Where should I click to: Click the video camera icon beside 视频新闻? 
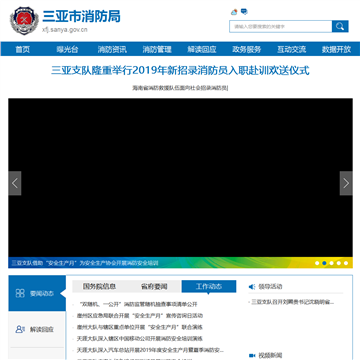click(252, 355)
